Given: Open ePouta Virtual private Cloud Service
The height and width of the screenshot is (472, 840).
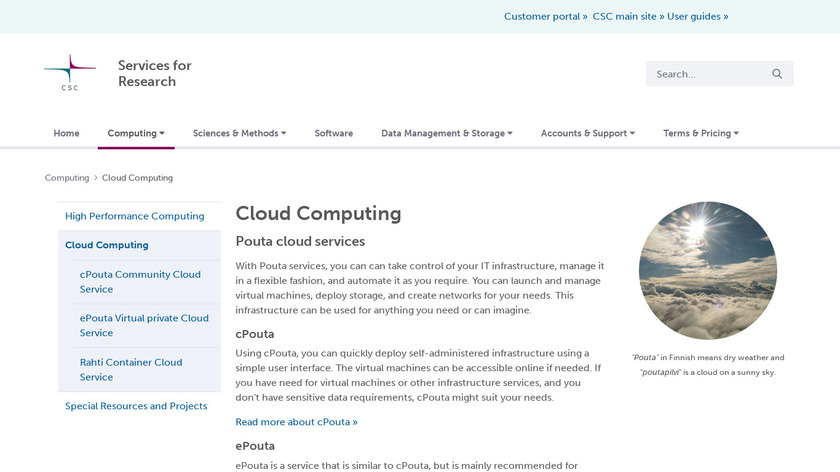Looking at the screenshot, I should (144, 325).
